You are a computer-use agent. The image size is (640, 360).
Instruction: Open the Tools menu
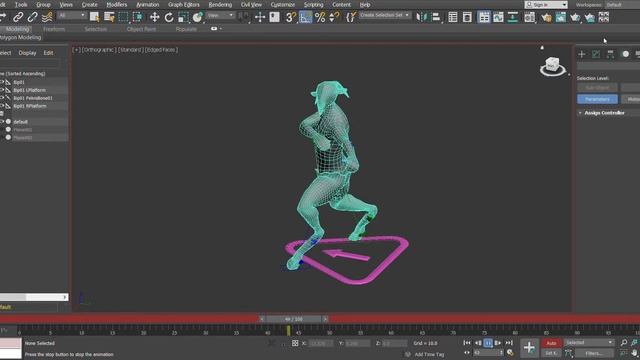(21, 5)
